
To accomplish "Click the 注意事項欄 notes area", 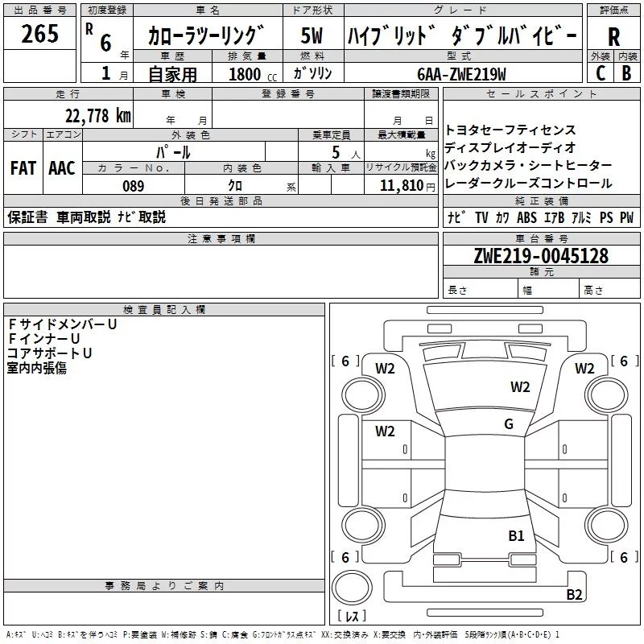I will point(221,271).
